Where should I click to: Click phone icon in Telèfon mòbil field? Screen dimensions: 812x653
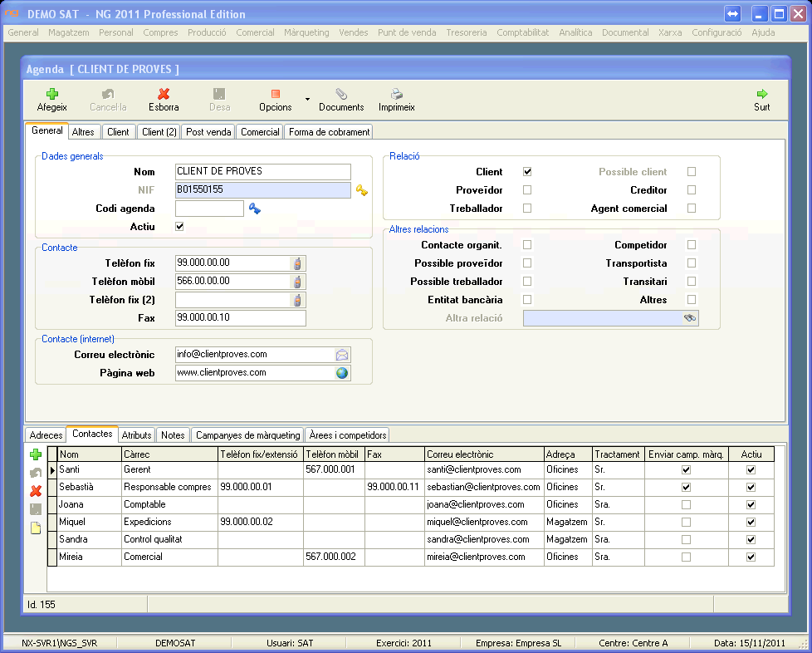pyautogui.click(x=297, y=282)
